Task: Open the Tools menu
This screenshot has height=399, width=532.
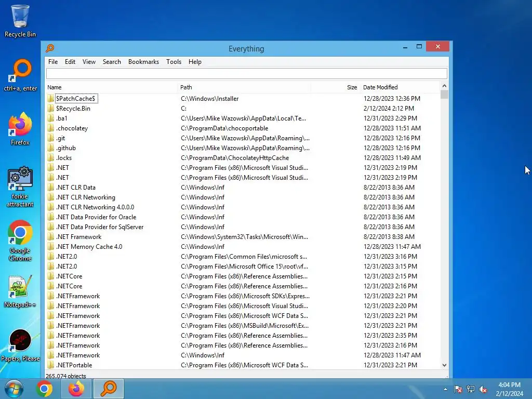Action: pyautogui.click(x=174, y=62)
